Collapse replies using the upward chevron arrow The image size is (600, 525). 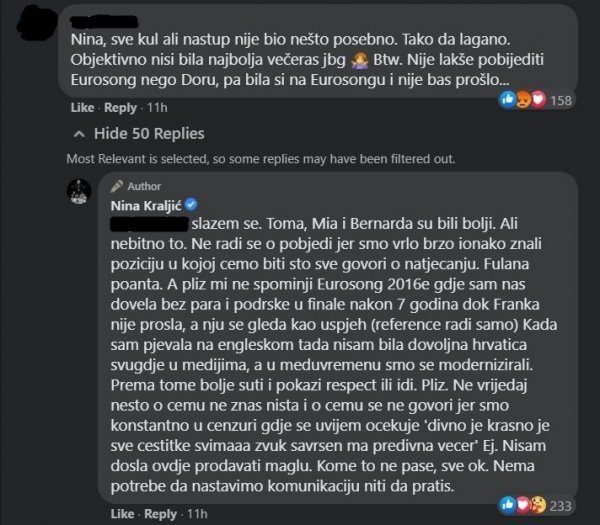click(79, 134)
